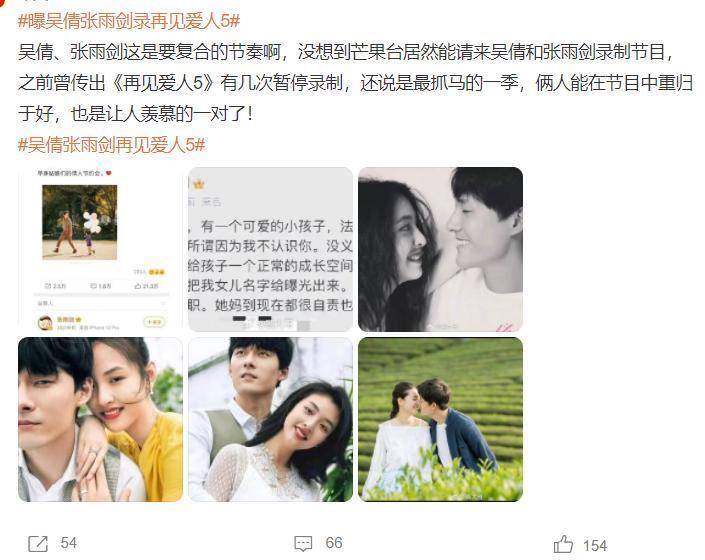Open the comments bubble icon

(x=303, y=544)
